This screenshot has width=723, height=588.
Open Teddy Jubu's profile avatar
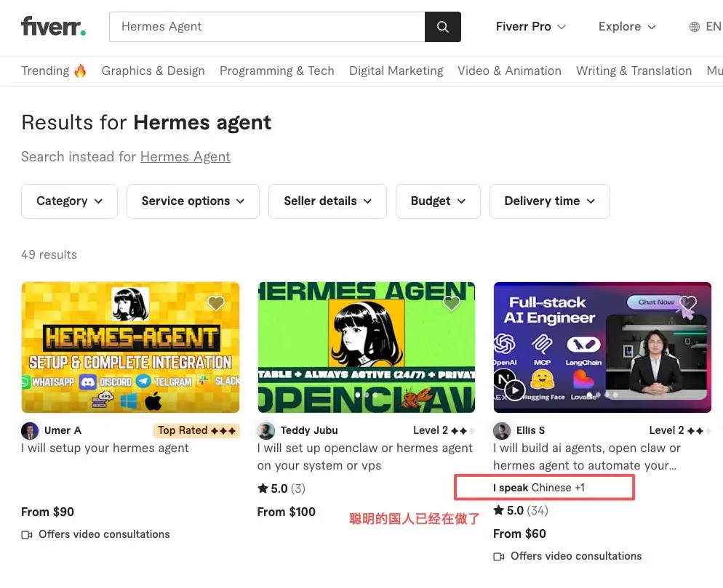[266, 431]
